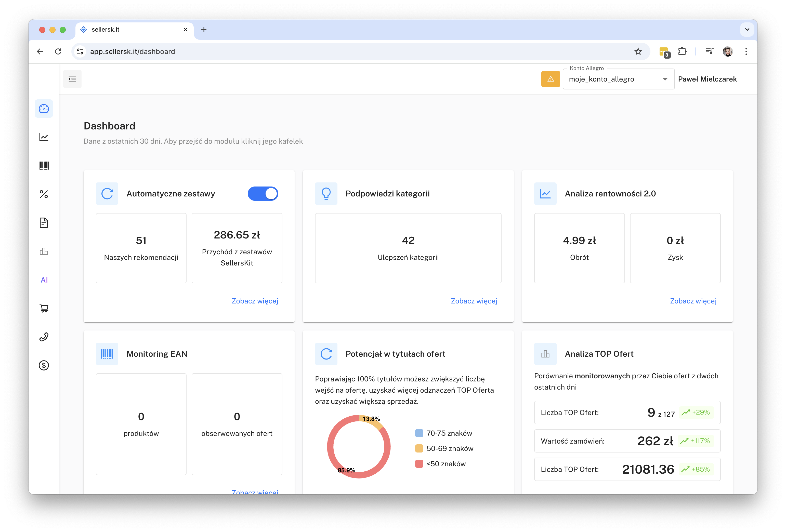Open the line chart analytics sidebar icon
The height and width of the screenshot is (532, 786).
point(44,137)
